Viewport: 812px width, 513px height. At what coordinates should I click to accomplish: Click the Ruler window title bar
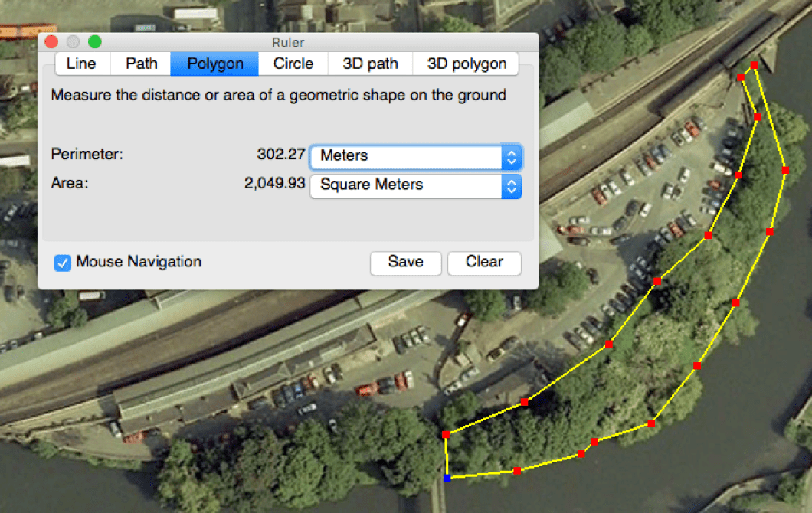click(288, 42)
